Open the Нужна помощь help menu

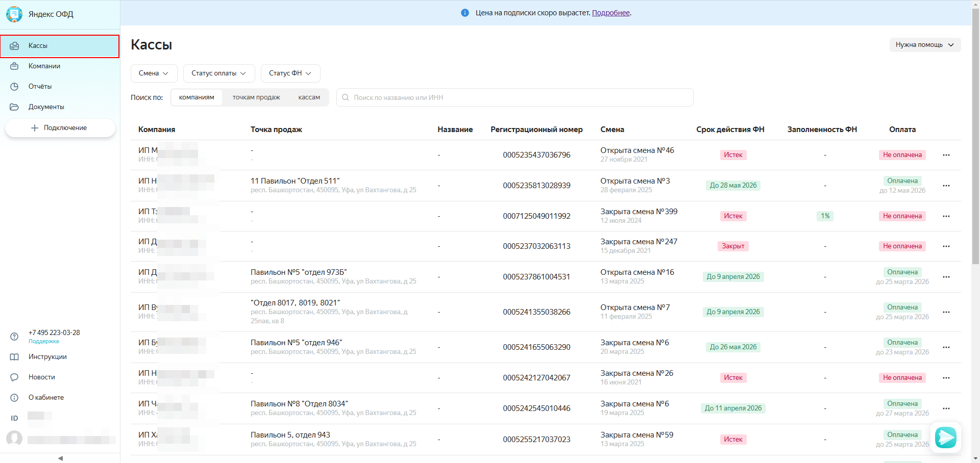click(x=924, y=45)
